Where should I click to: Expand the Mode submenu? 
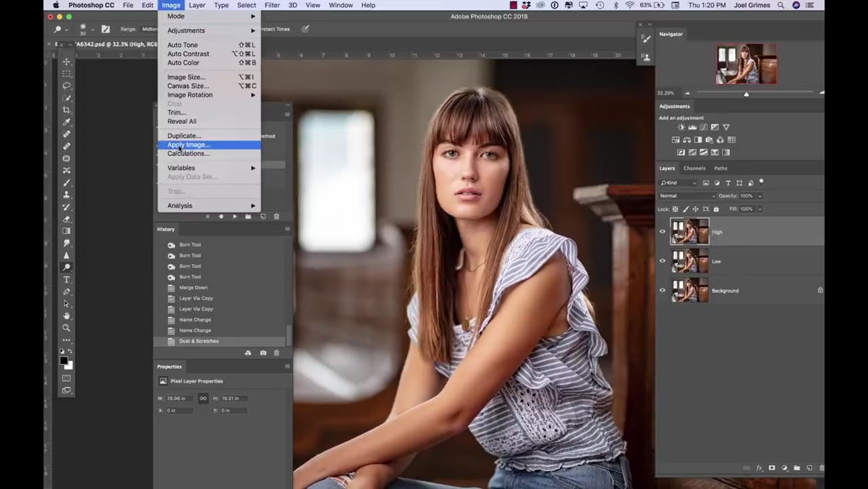point(209,16)
